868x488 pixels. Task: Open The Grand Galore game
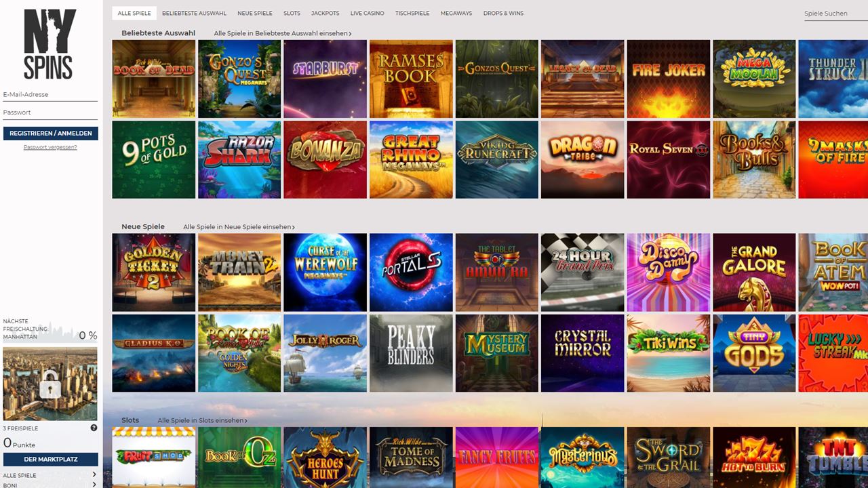pyautogui.click(x=754, y=272)
